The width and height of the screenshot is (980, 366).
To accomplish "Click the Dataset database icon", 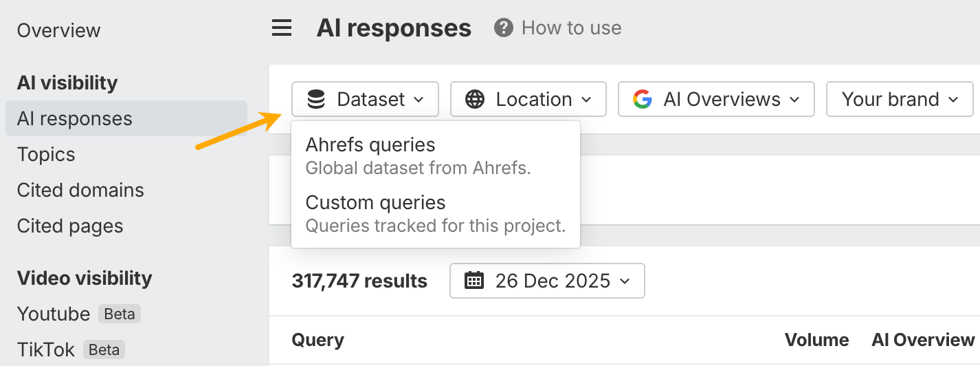I will pyautogui.click(x=316, y=100).
